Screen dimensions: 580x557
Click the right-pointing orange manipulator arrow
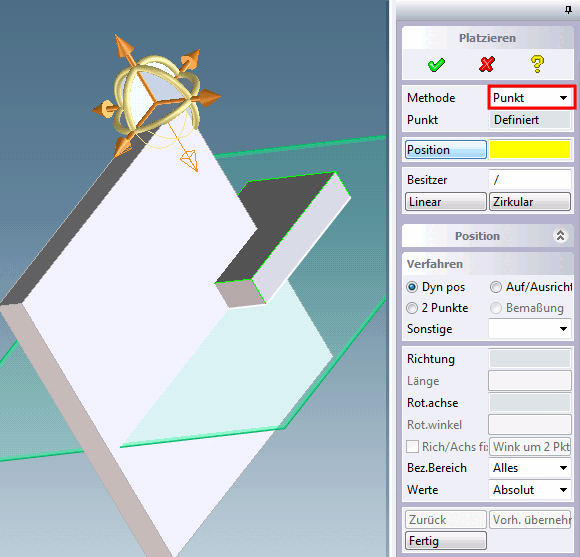[210, 97]
